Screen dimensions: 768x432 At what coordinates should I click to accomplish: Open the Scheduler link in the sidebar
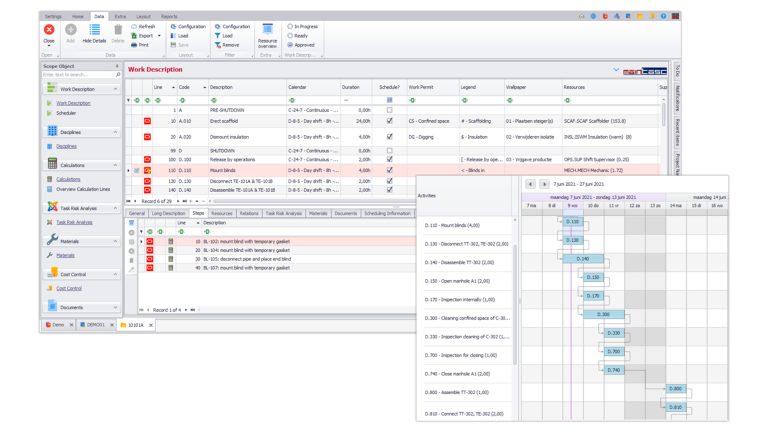coord(66,113)
